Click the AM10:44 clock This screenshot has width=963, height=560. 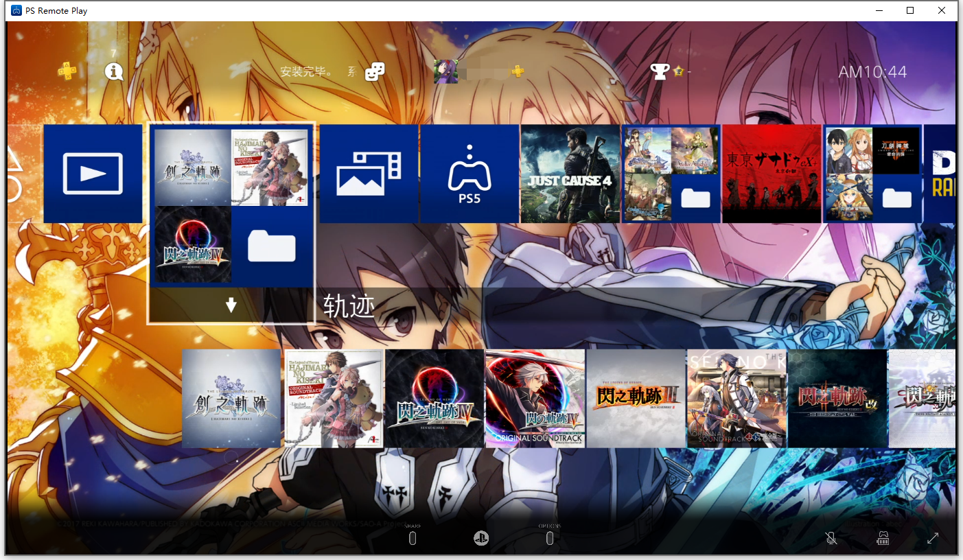[x=872, y=72]
